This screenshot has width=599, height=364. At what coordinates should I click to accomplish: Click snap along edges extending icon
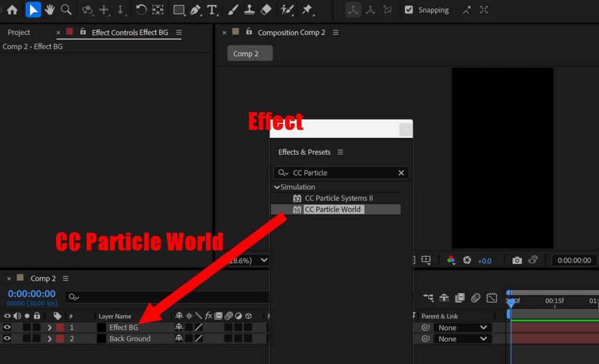466,11
